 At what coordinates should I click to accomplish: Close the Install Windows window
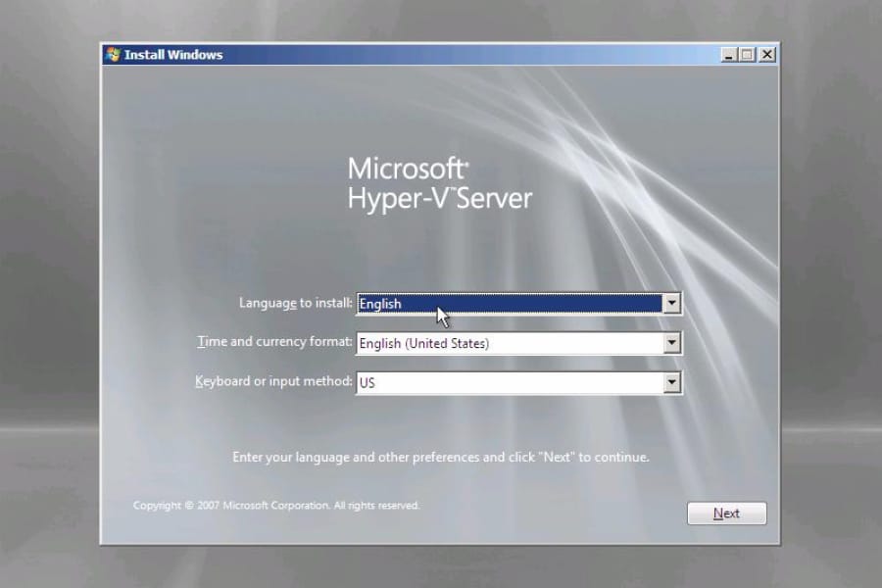click(767, 55)
